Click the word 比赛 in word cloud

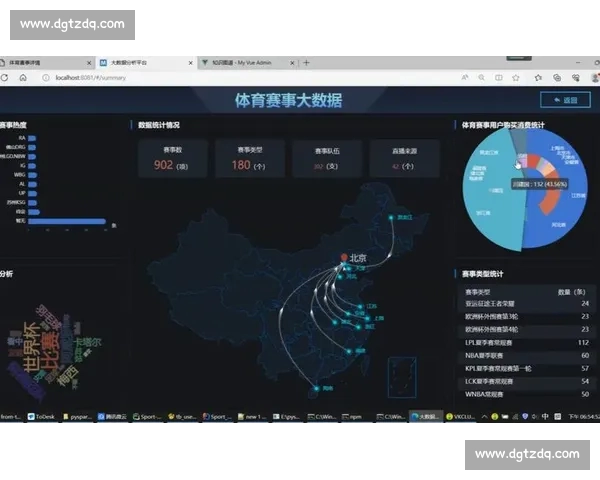50,351
